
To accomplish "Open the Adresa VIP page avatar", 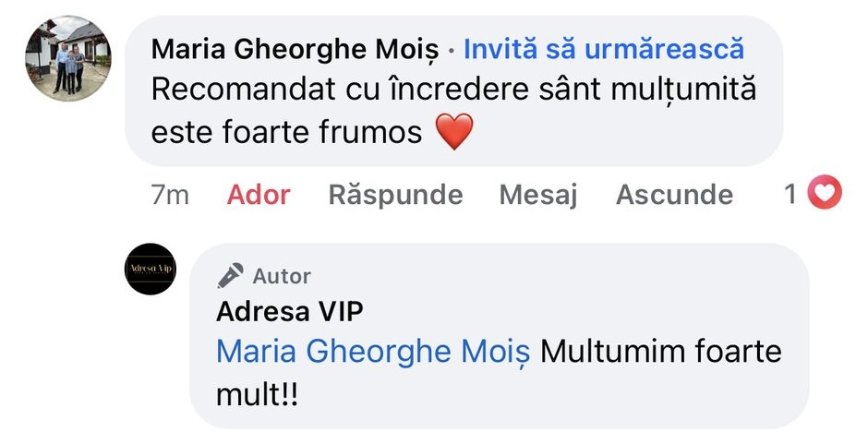I will click(150, 269).
